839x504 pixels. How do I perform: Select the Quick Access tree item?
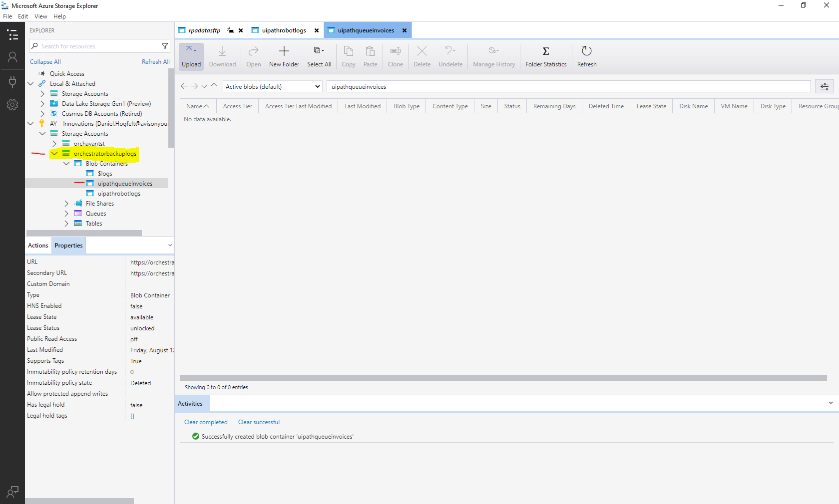click(67, 73)
